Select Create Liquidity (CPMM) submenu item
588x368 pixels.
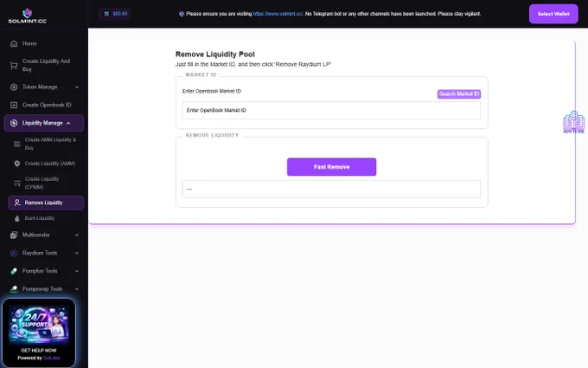click(45, 184)
